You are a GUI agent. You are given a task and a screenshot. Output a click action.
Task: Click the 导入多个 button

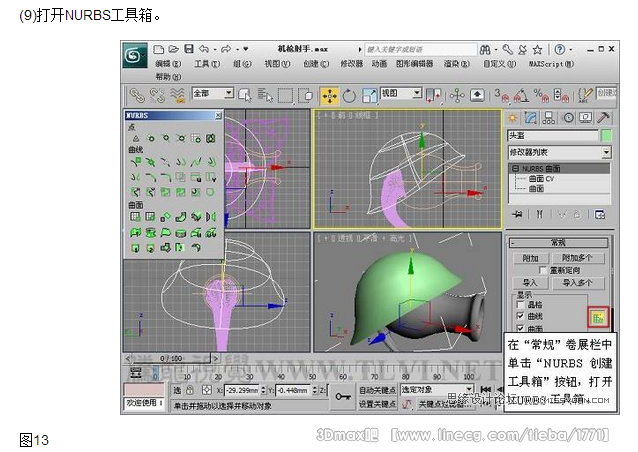(x=577, y=282)
